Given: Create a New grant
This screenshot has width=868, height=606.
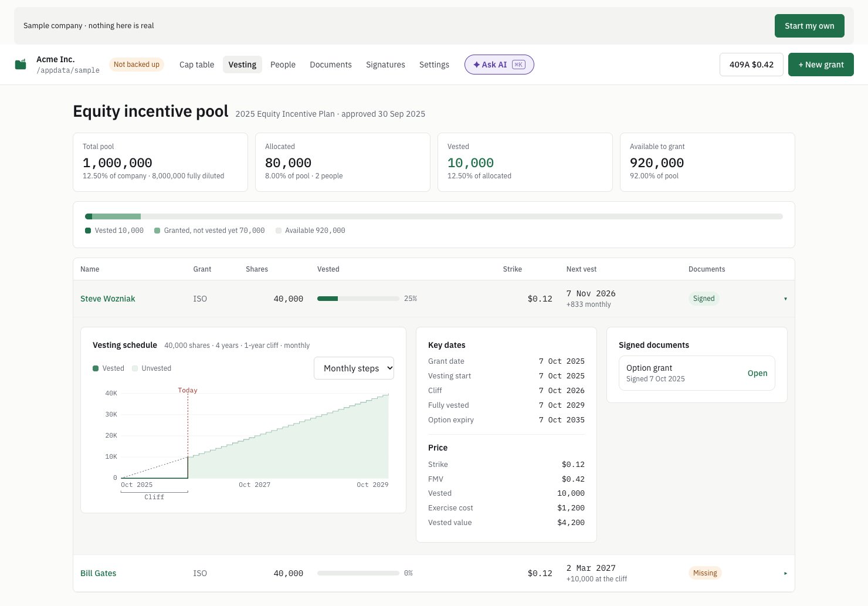Looking at the screenshot, I should pyautogui.click(x=820, y=65).
